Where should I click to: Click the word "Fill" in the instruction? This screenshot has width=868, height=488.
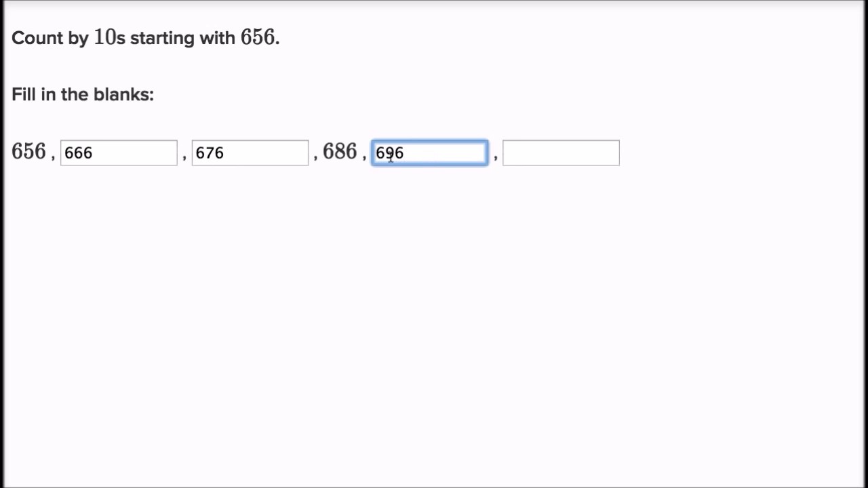24,94
